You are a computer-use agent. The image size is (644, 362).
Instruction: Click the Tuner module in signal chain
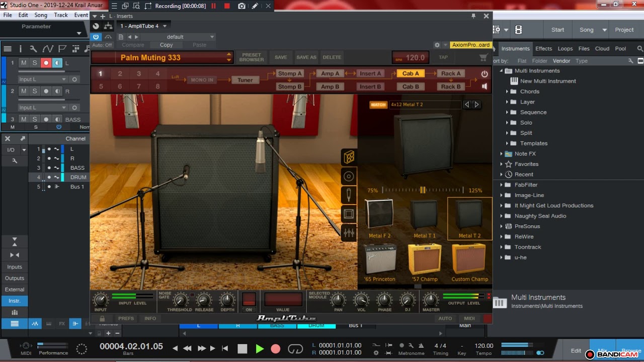click(245, 80)
